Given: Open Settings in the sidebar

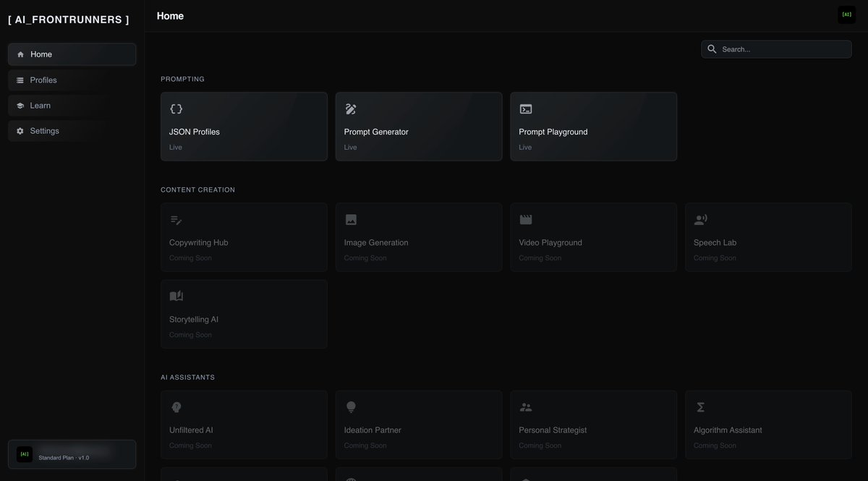Looking at the screenshot, I should [x=72, y=131].
